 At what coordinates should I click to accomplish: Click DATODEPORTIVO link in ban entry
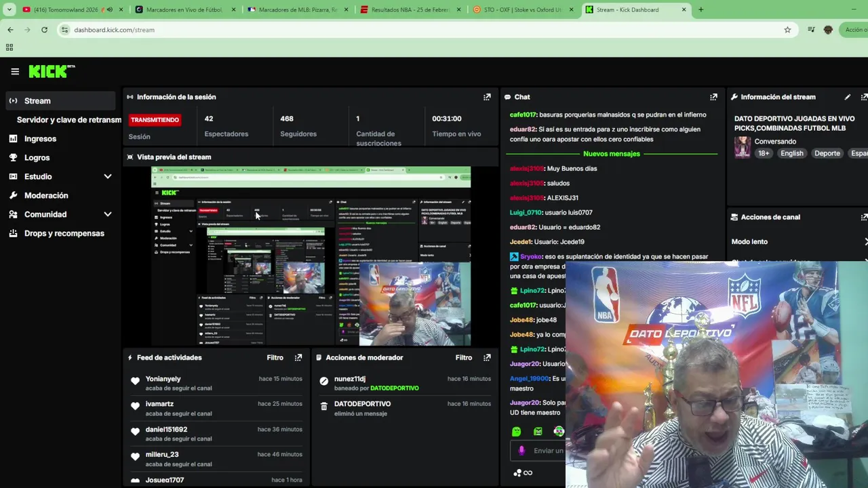[x=394, y=388]
